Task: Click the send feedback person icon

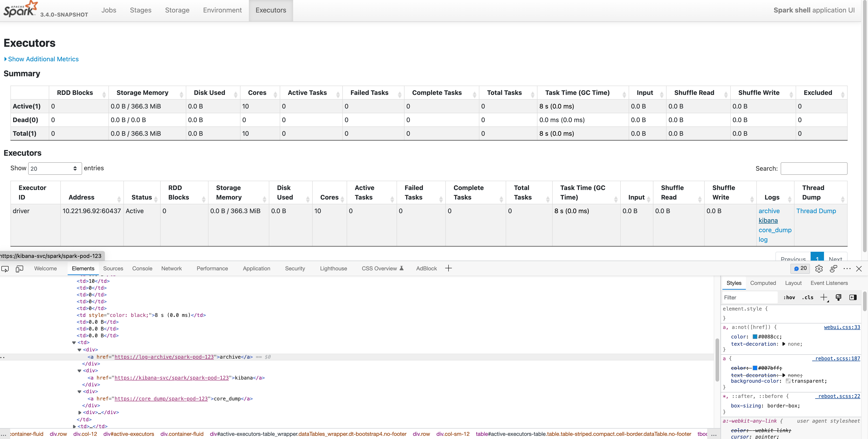Action: pyautogui.click(x=833, y=269)
